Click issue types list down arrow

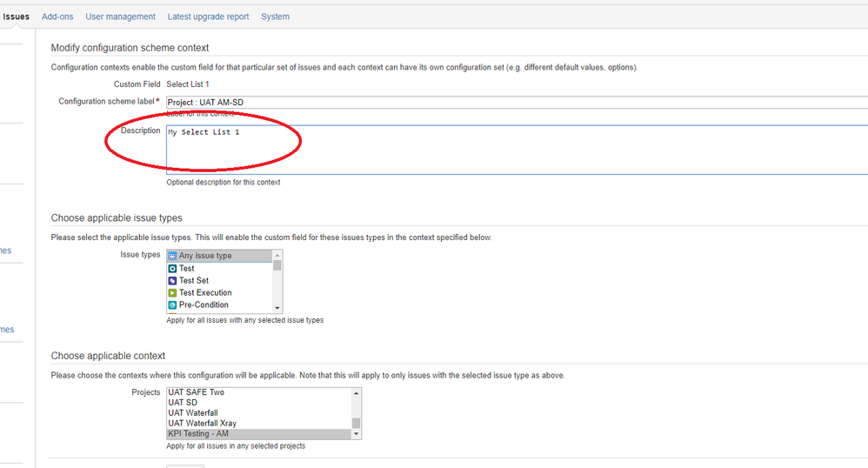(277, 309)
